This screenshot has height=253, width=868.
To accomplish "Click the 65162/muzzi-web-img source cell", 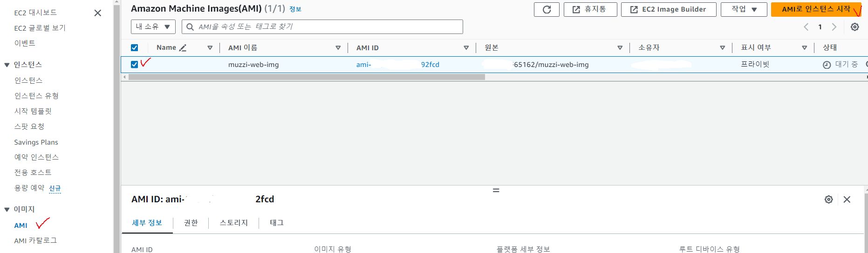I will pos(551,65).
